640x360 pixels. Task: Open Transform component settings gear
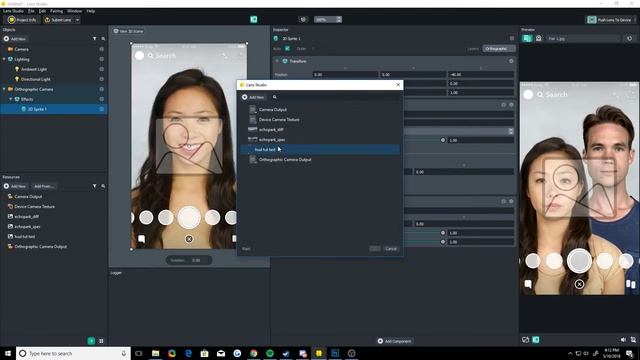point(511,61)
